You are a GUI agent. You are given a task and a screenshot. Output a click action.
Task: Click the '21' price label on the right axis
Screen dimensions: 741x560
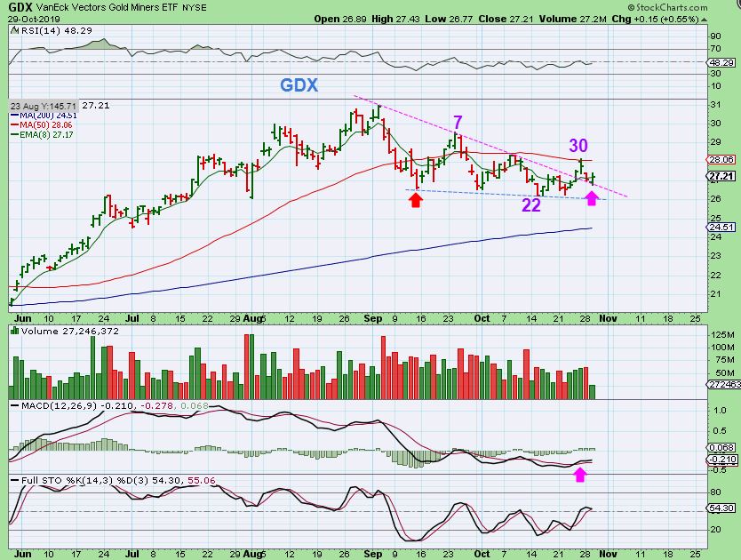pos(715,294)
